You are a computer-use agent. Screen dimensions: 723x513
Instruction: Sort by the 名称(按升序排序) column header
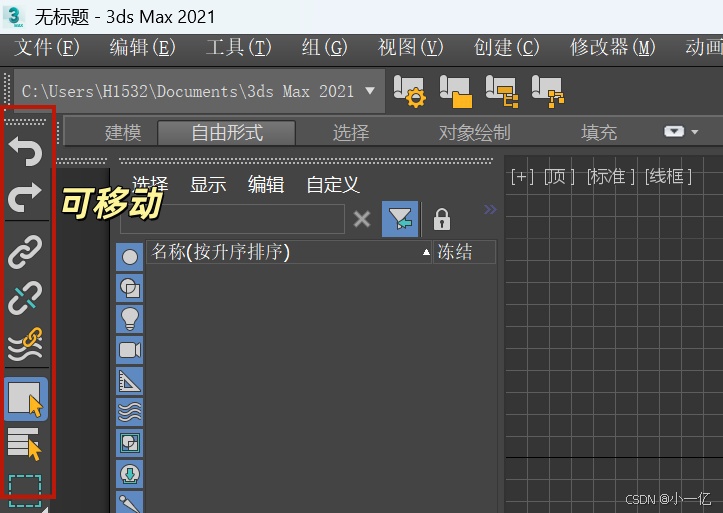point(289,252)
